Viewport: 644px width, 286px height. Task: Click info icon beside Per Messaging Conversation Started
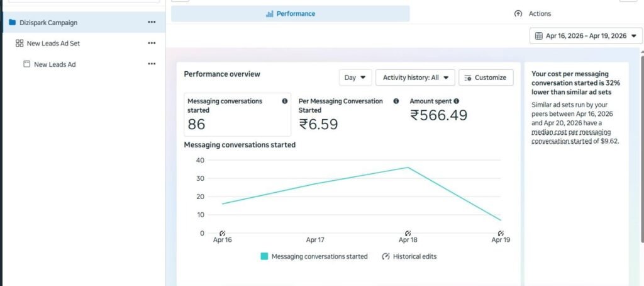click(x=396, y=101)
